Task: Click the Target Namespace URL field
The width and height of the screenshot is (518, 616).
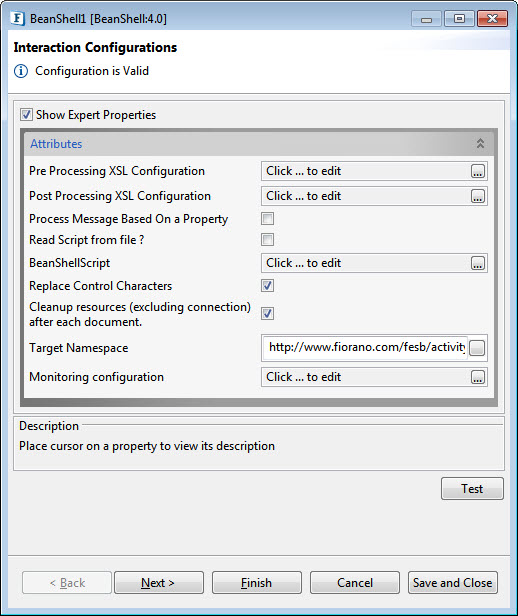Action: (x=365, y=348)
